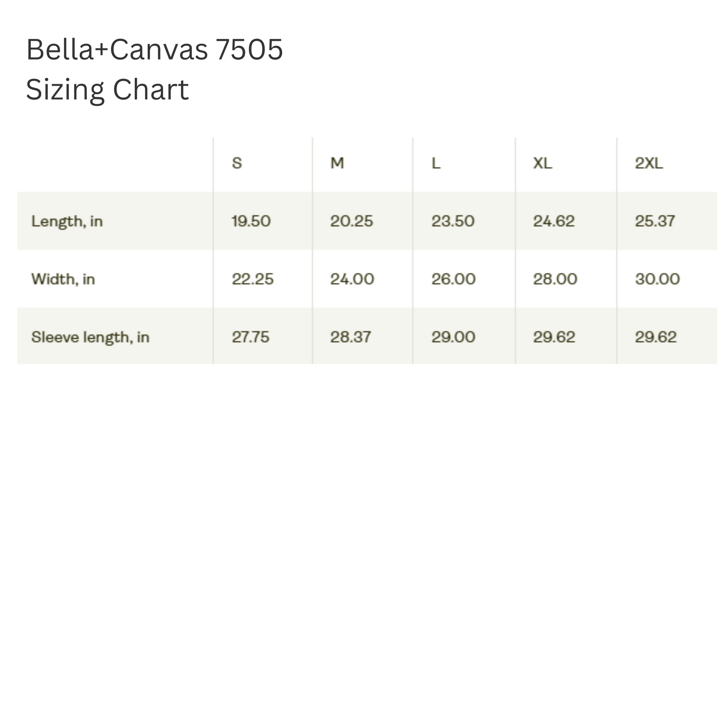The height and width of the screenshot is (728, 728).
Task: Click the 29.00 sleeve length value
Action: tap(453, 337)
